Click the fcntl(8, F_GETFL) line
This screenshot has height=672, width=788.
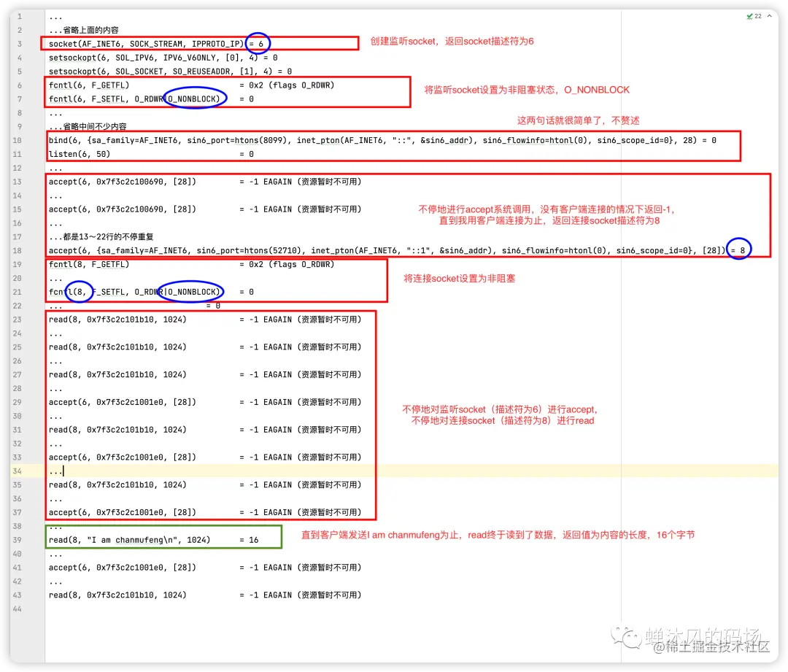point(191,264)
